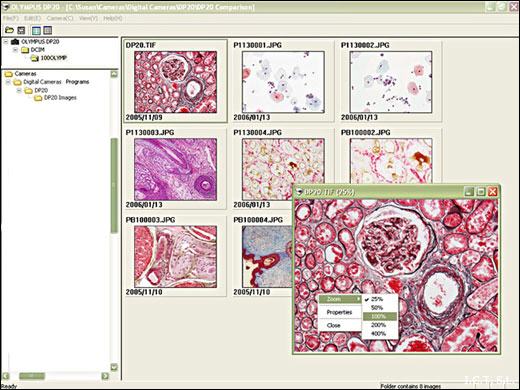Viewport: 520px width, 390px height.
Task: Click the save toolbar icon
Action: click(21, 30)
